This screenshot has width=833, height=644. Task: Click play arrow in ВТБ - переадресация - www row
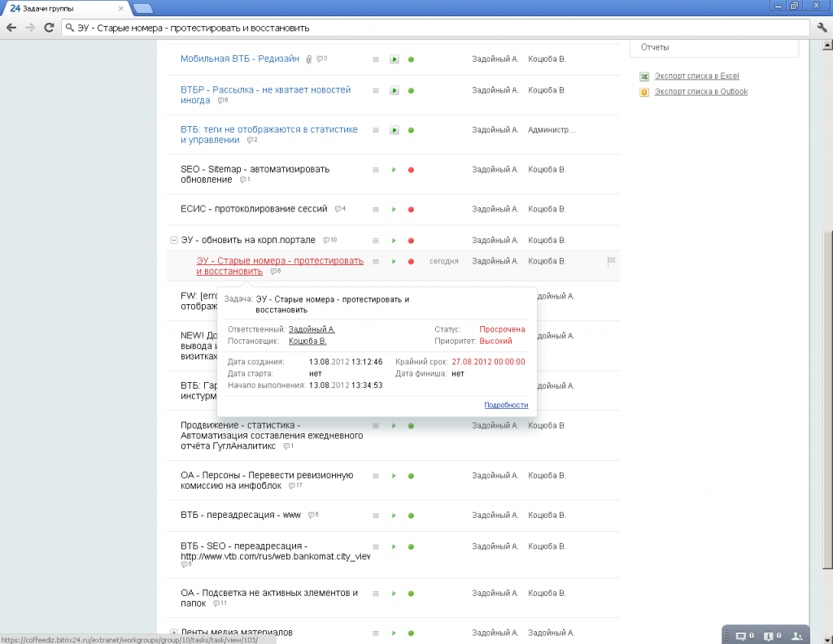[394, 516]
